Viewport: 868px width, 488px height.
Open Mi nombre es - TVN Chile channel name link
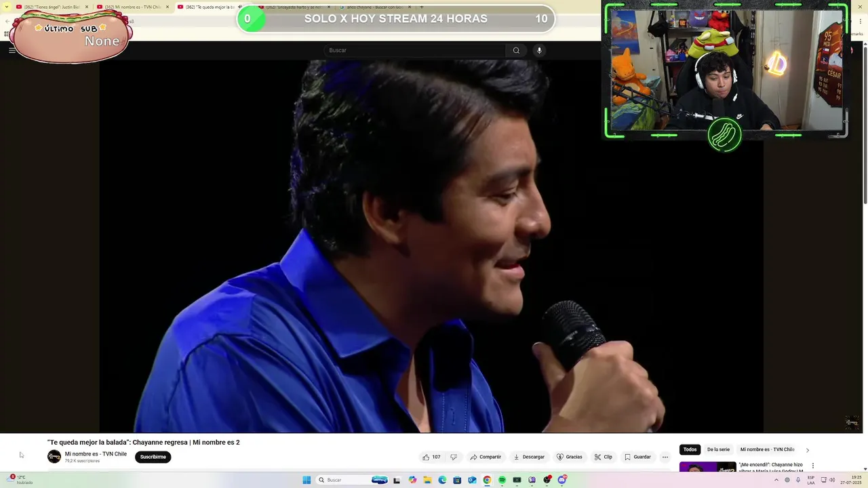coord(96,454)
